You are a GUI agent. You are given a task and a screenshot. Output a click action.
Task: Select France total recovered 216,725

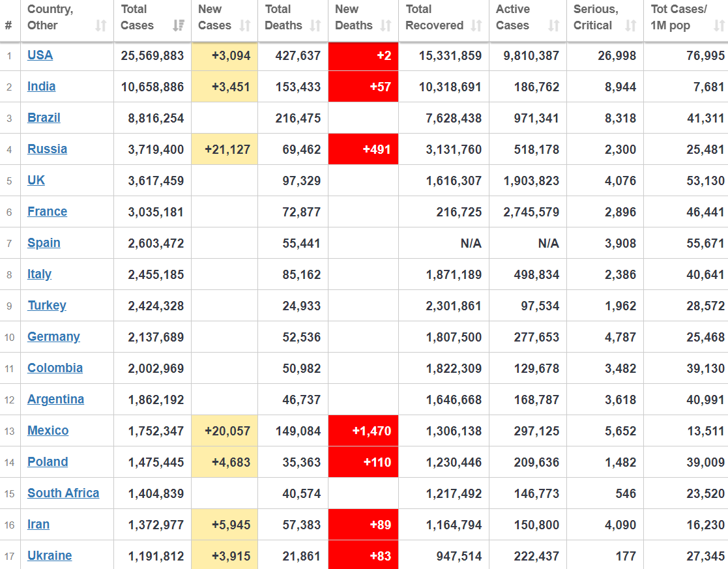point(459,212)
